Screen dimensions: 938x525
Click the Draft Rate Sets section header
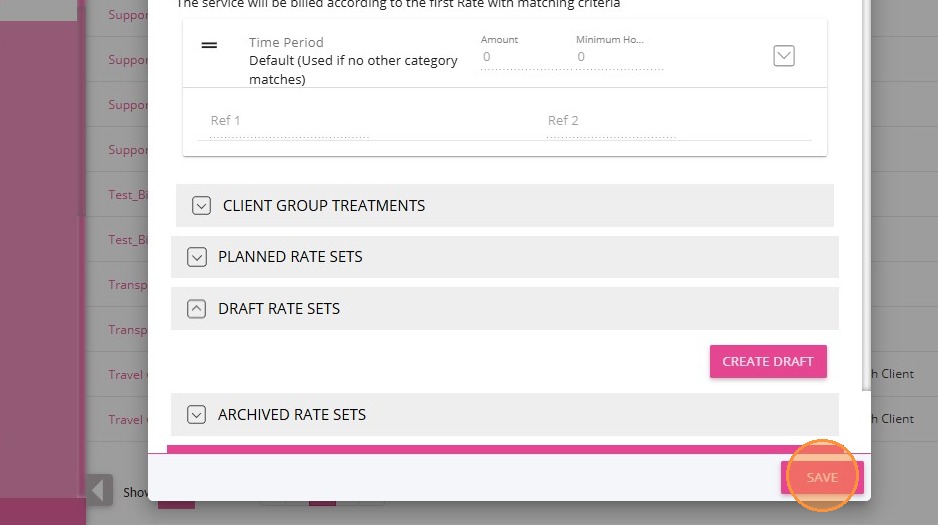pyautogui.click(x=279, y=309)
